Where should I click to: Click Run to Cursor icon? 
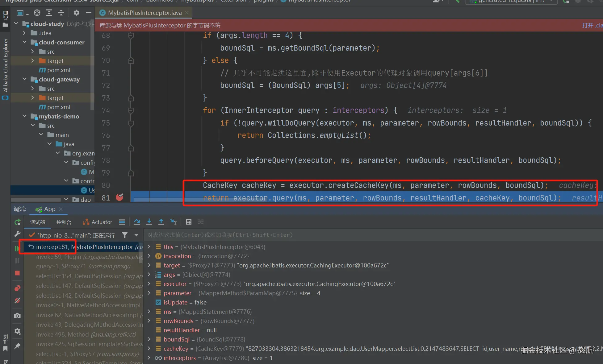pos(174,222)
